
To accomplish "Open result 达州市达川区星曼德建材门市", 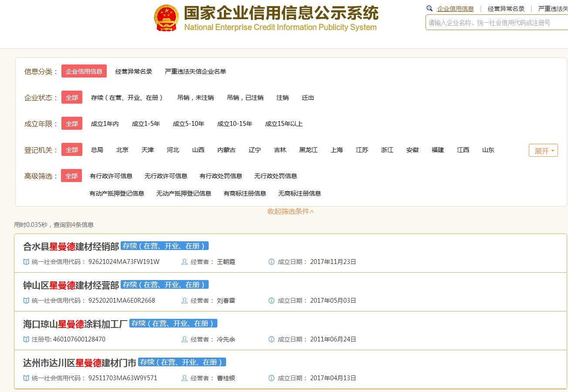I will [80, 363].
